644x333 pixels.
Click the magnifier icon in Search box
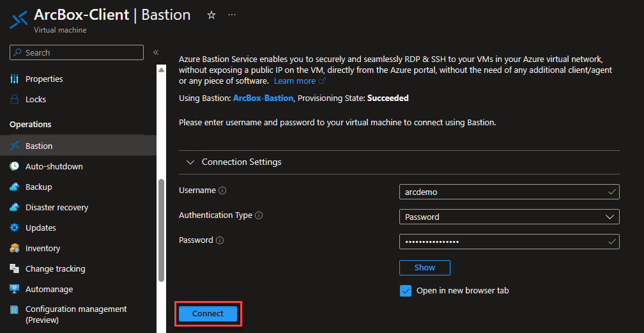[x=17, y=52]
